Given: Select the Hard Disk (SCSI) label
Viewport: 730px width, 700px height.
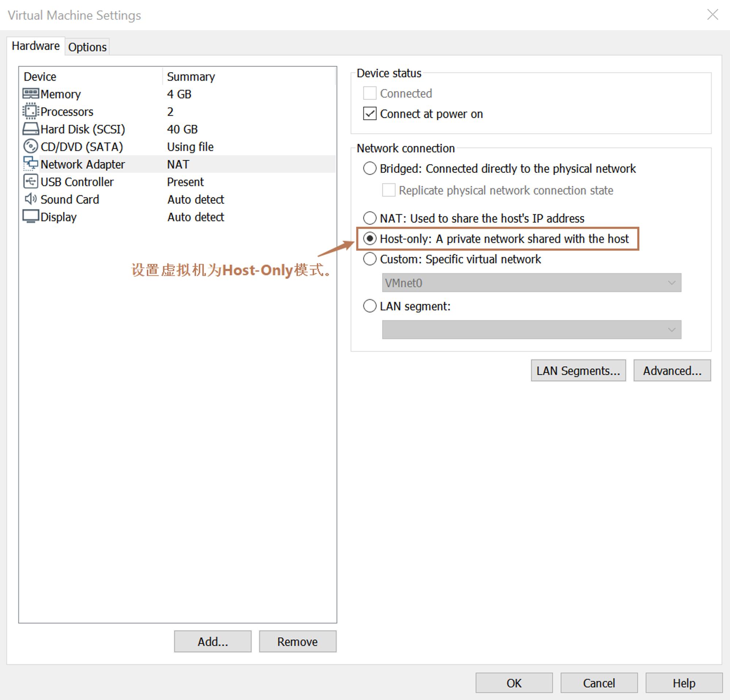Looking at the screenshot, I should tap(83, 129).
